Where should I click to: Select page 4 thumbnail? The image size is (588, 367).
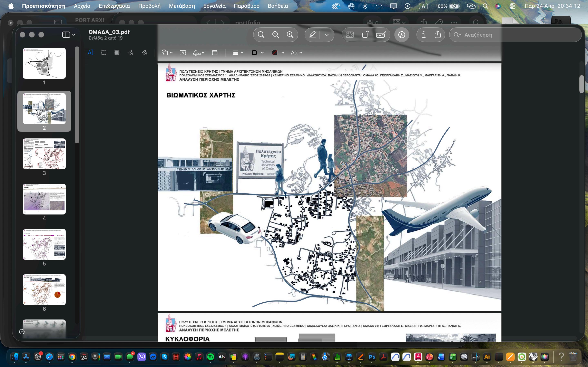(x=44, y=199)
